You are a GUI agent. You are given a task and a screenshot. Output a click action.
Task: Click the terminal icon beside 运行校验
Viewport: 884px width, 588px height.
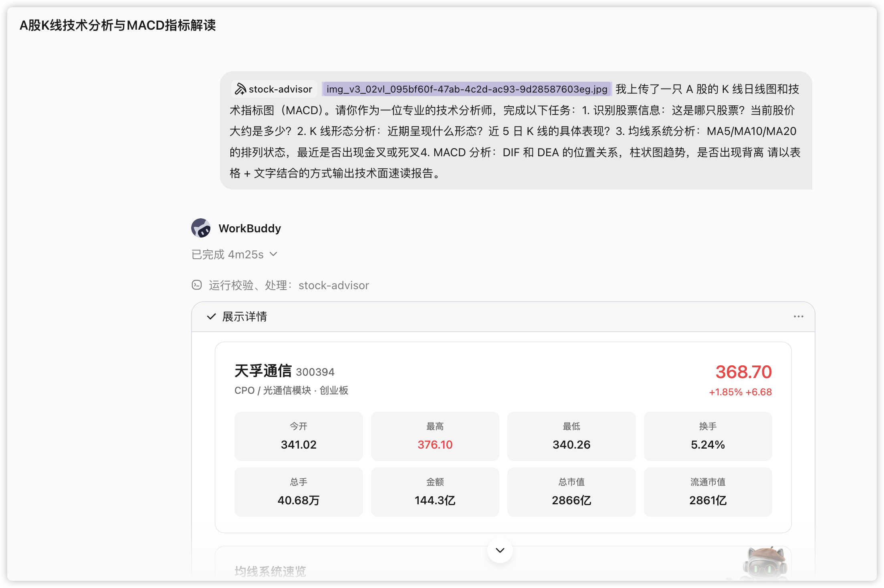click(x=196, y=285)
